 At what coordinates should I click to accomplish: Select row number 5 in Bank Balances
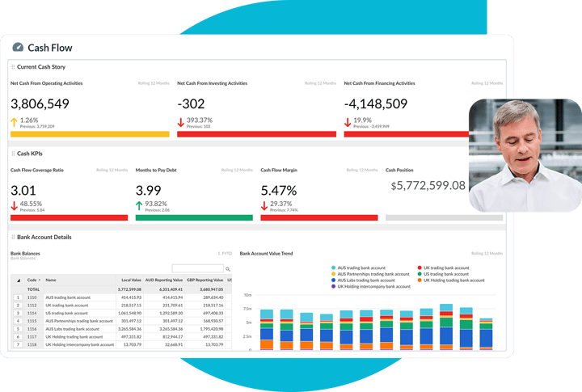[18, 329]
